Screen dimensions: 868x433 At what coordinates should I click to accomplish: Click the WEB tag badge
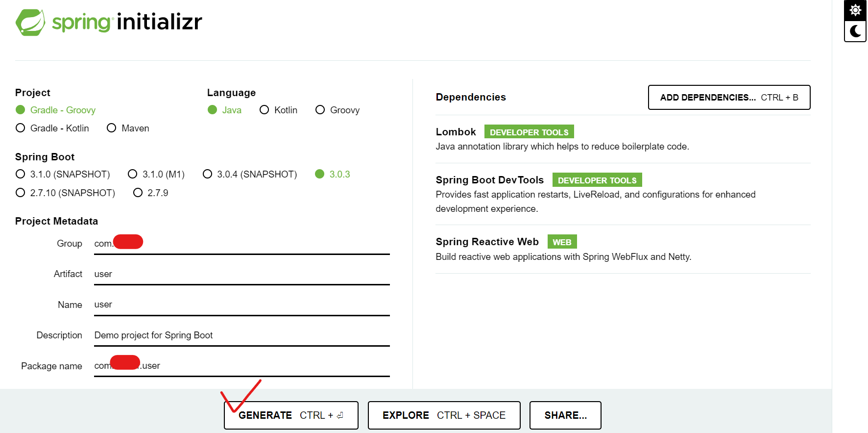pyautogui.click(x=562, y=242)
